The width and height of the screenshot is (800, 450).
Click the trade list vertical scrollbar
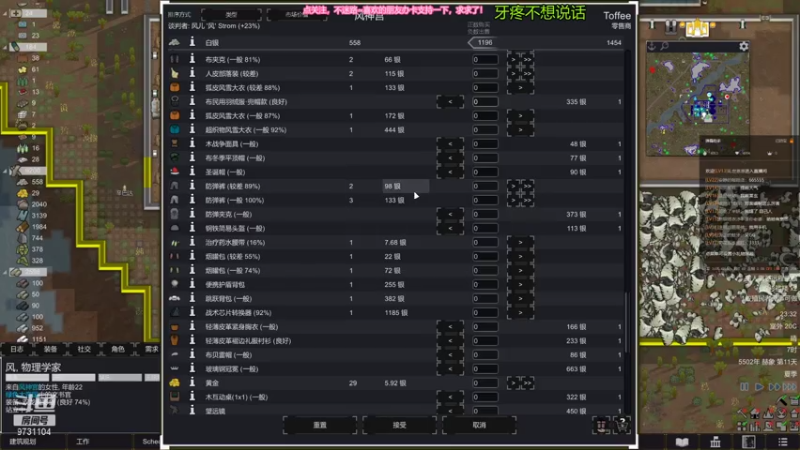626,321
